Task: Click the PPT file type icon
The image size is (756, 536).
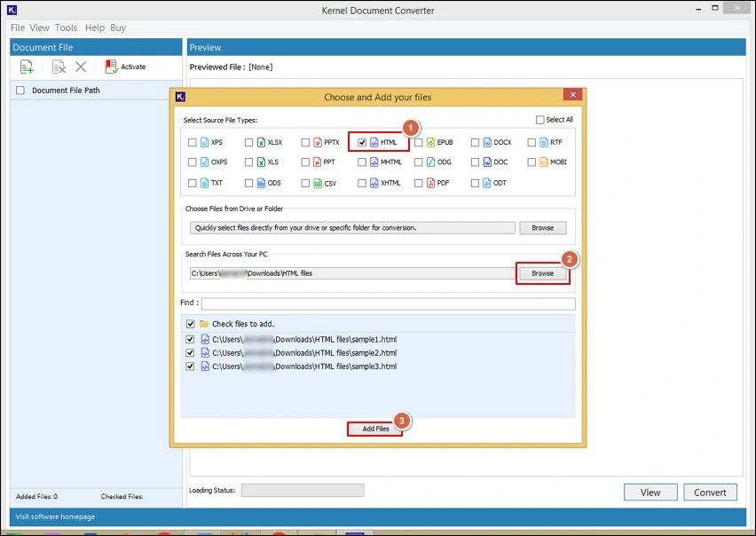Action: click(x=318, y=162)
